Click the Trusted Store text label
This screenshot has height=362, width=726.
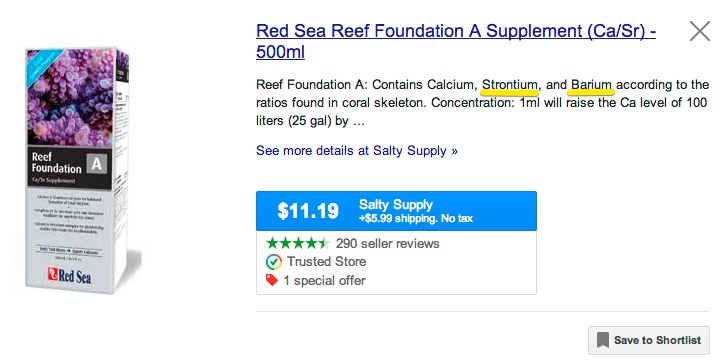point(326,262)
